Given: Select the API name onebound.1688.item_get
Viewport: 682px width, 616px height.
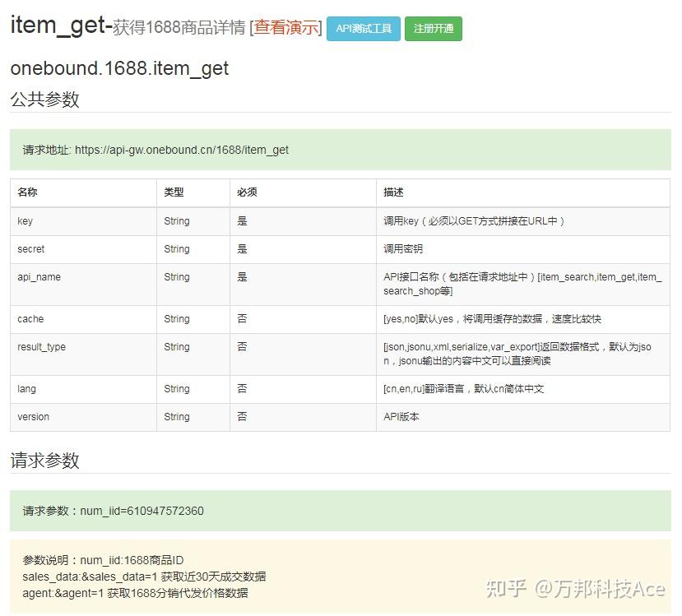Looking at the screenshot, I should (x=118, y=69).
